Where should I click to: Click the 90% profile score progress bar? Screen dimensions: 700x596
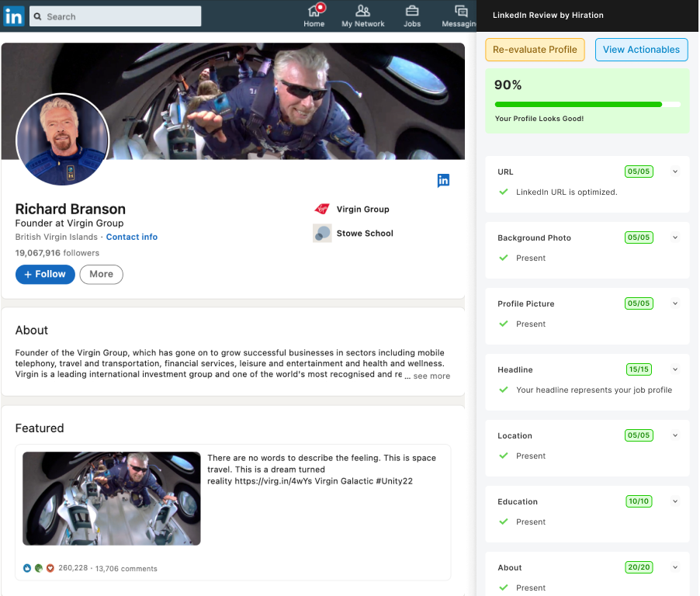(x=587, y=105)
